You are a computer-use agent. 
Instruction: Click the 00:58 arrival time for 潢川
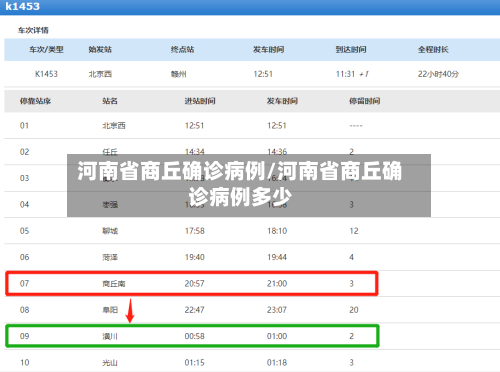tap(195, 336)
